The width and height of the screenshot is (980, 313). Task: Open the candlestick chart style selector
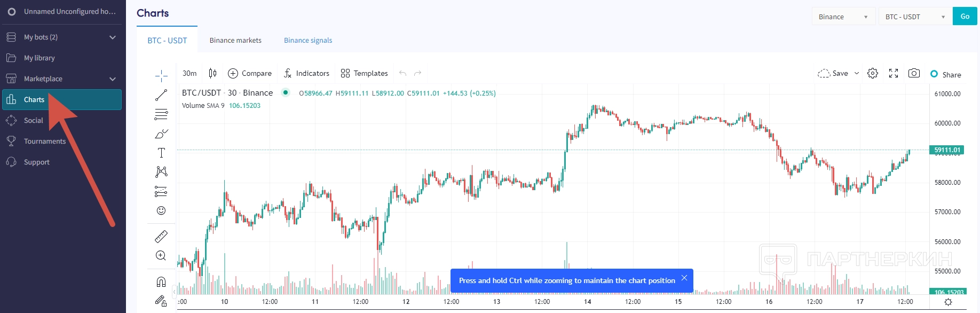[212, 73]
